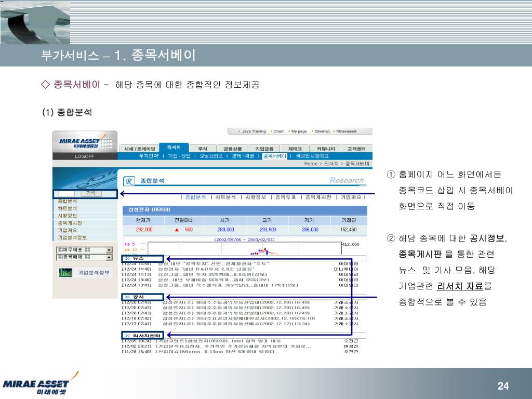Image resolution: width=532 pixels, height=399 pixels.
Task: Select 종목투표 in the horizontal sub-navigation
Action: click(285, 197)
